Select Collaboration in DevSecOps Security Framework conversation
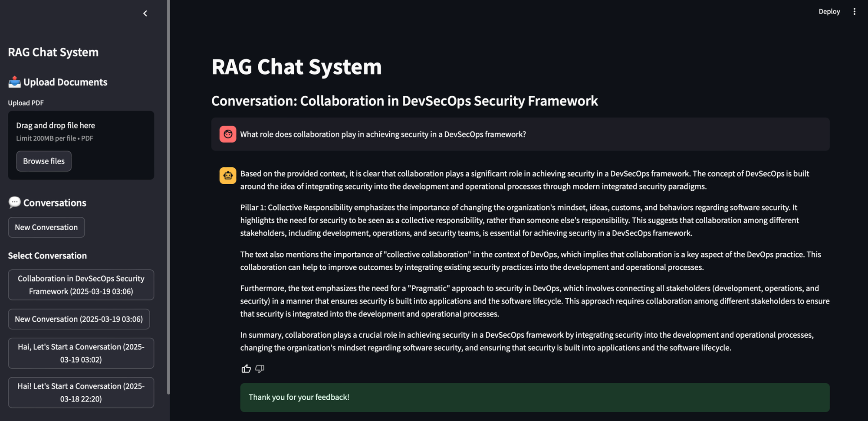 point(81,285)
